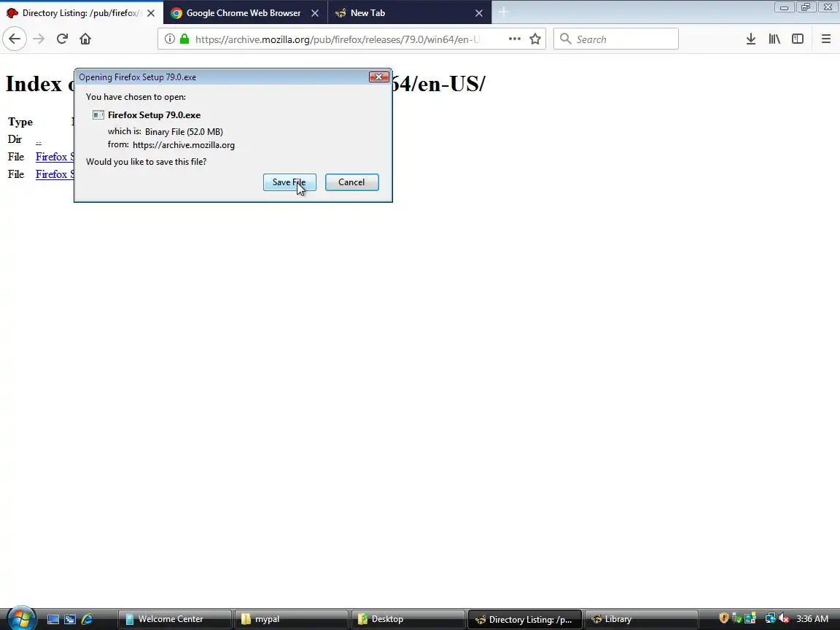Image resolution: width=840 pixels, height=630 pixels.
Task: Open the Downloads panel arrow icon
Action: coord(751,39)
